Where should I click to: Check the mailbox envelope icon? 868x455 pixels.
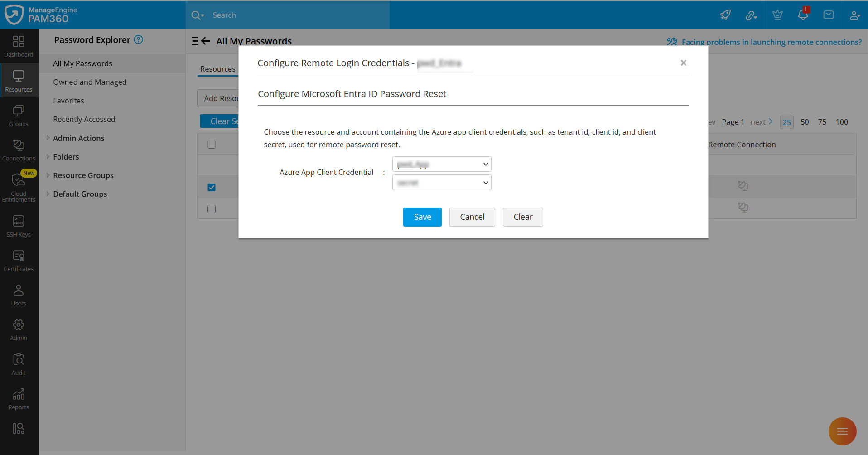click(828, 15)
